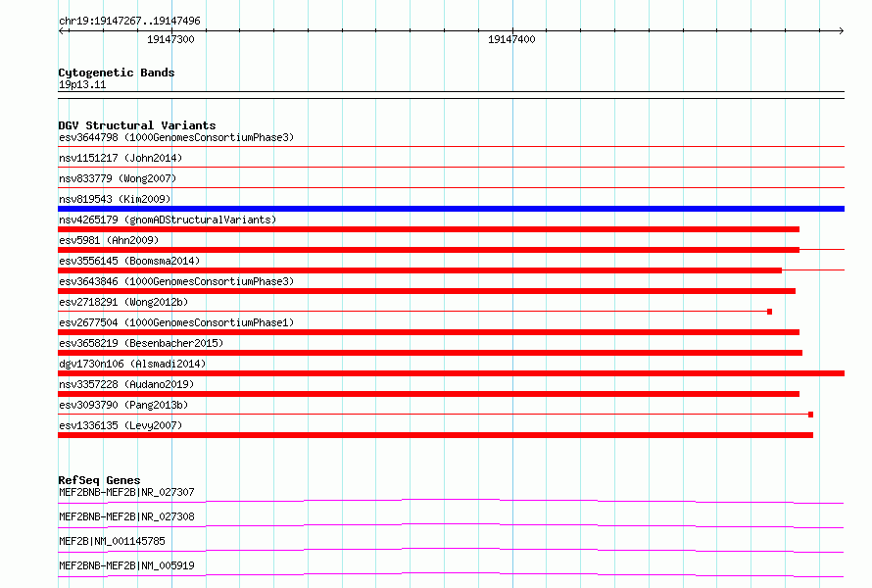Screen dimensions: 872x588
Task: Click the ruler's right arrow end
Action: [x=841, y=30]
